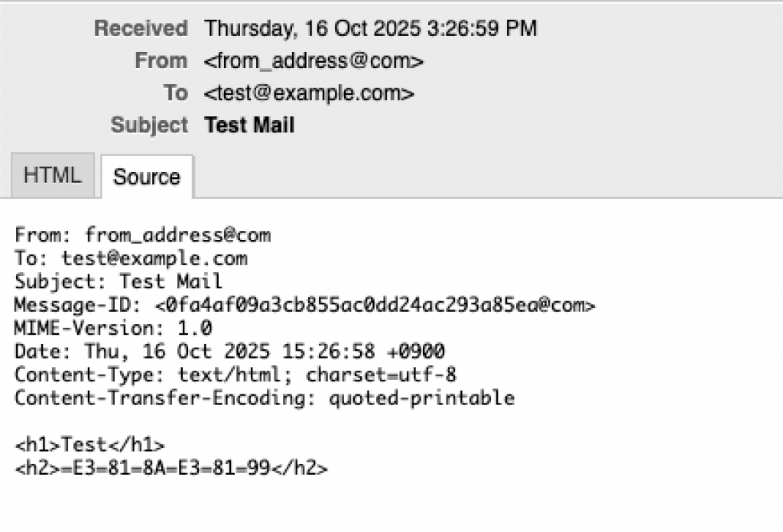Switch to the HTML tab
This screenshot has width=783, height=532.
pyautogui.click(x=52, y=176)
